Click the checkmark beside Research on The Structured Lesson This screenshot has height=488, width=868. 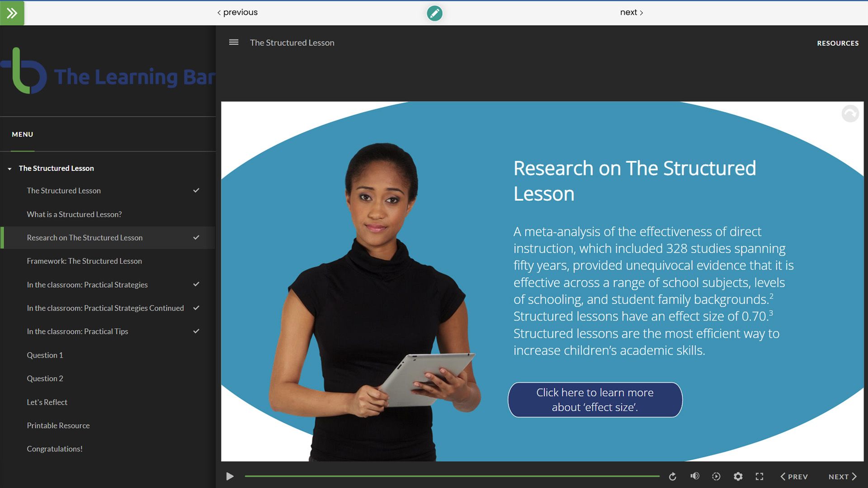tap(196, 237)
